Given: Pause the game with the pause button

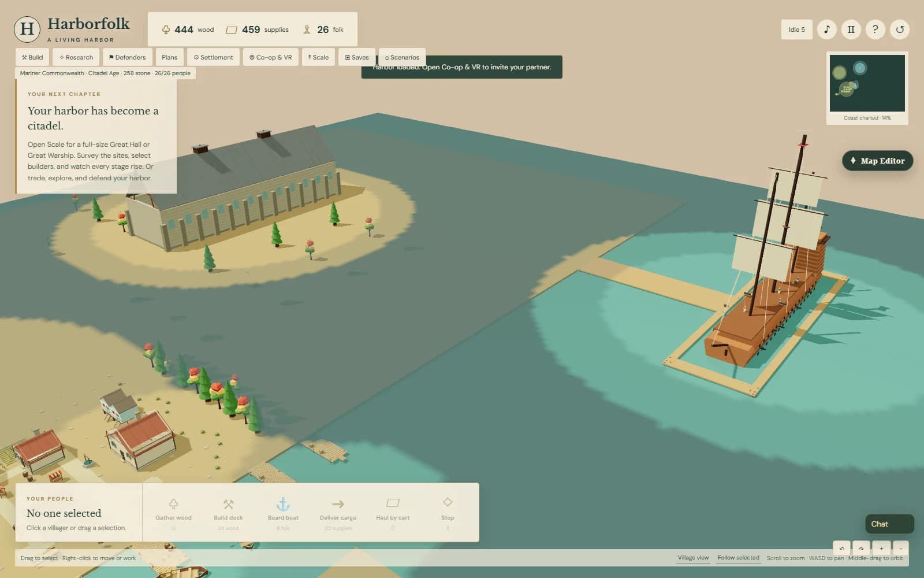Looking at the screenshot, I should (x=851, y=29).
